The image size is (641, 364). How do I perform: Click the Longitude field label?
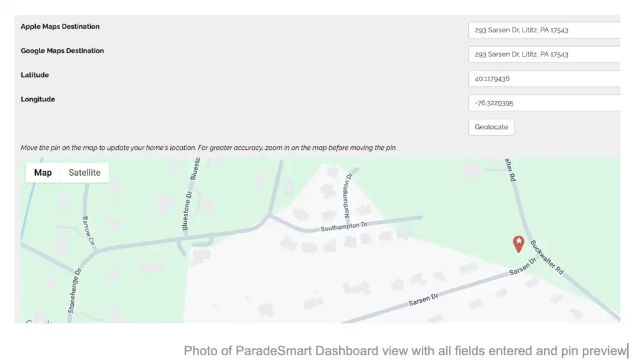[x=38, y=99]
